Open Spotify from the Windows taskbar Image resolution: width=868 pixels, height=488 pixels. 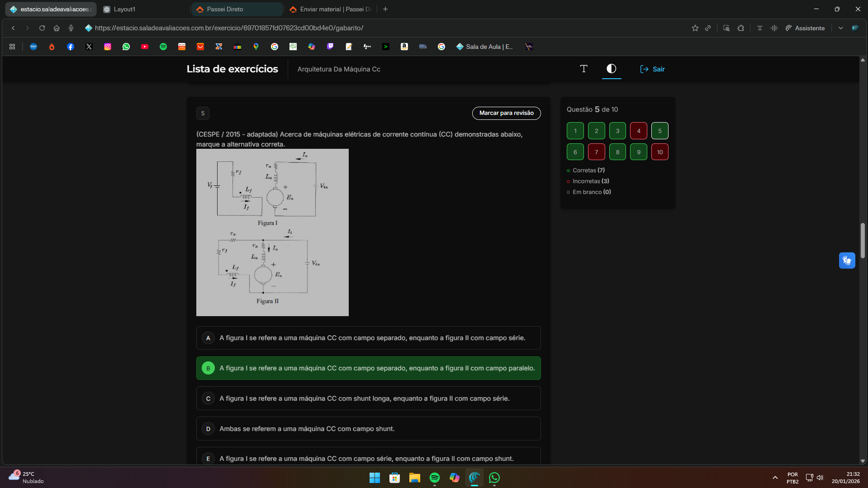(x=434, y=478)
